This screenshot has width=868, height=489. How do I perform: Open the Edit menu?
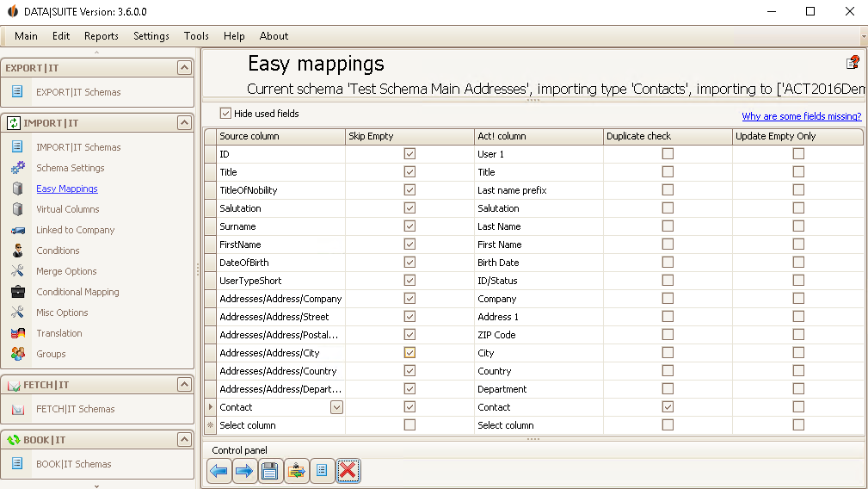[x=61, y=36]
